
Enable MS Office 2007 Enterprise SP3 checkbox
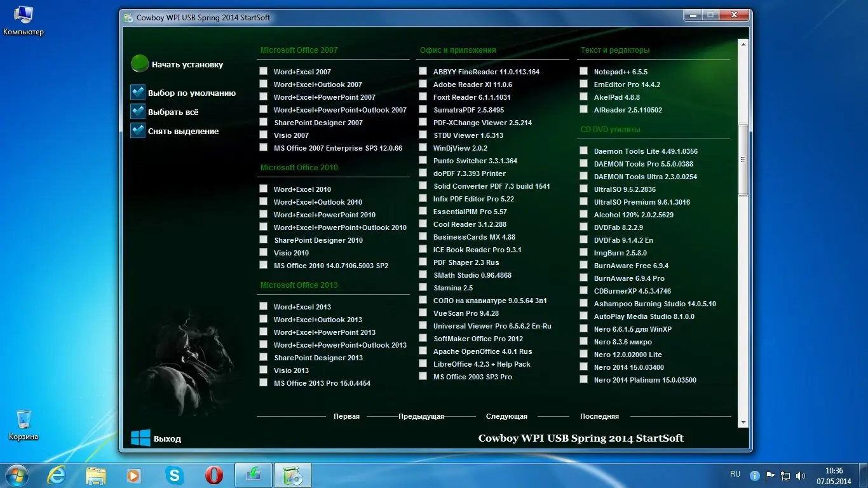coord(263,147)
